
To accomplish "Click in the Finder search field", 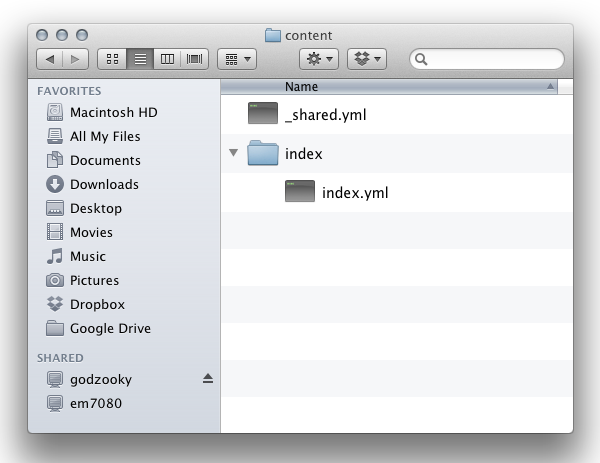I will [x=487, y=59].
